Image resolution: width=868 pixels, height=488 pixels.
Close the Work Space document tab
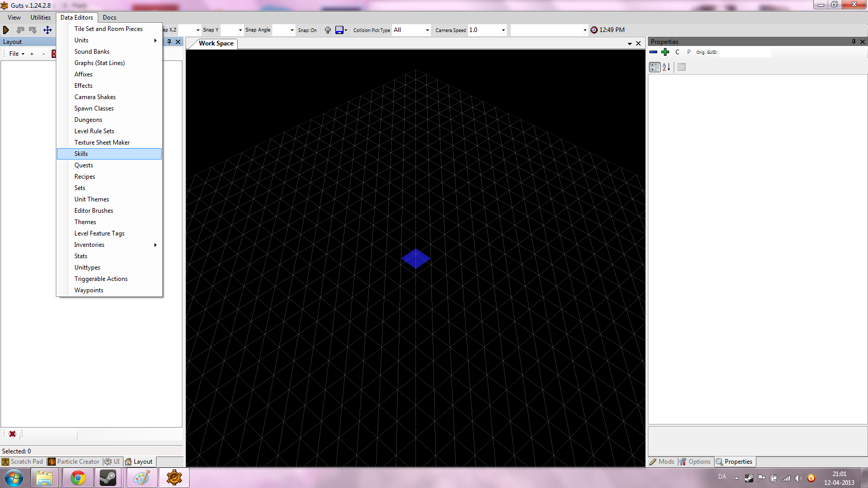pyautogui.click(x=639, y=43)
